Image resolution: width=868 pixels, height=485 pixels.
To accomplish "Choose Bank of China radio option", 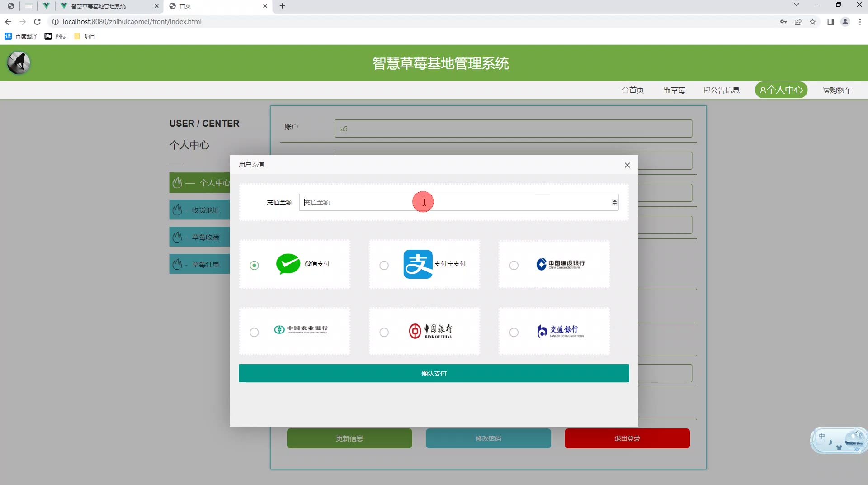I will tap(384, 332).
